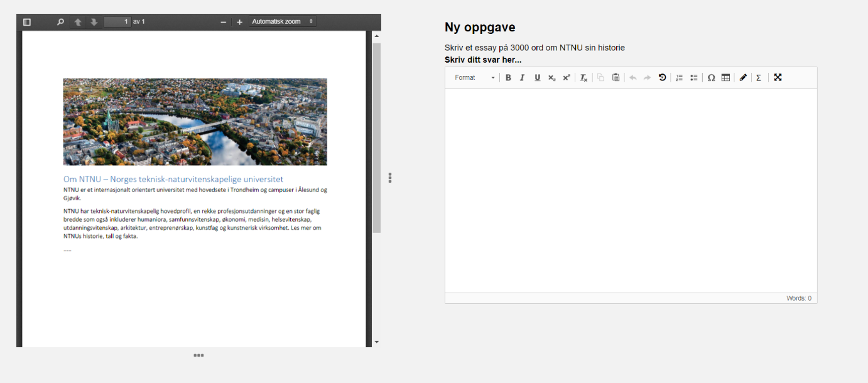Open the find-in-document search tool

[60, 22]
